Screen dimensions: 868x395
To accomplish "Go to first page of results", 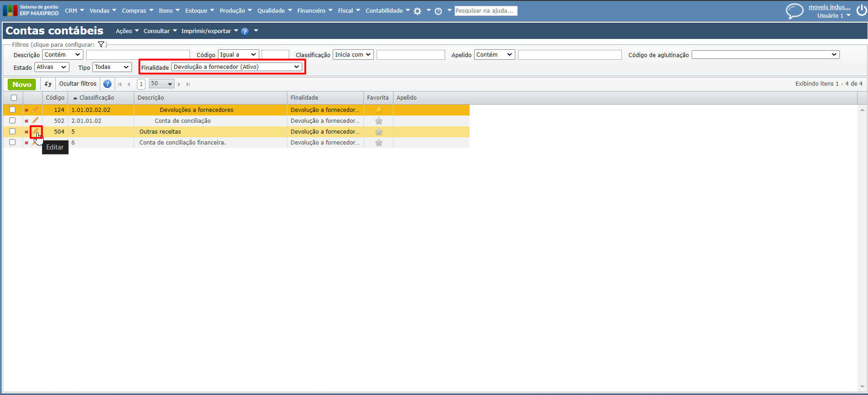I will (x=120, y=84).
